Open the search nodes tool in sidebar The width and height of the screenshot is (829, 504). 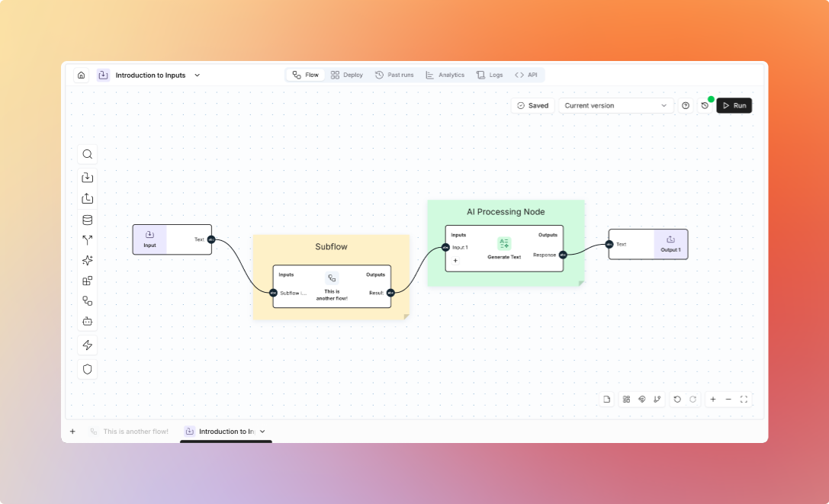[87, 155]
